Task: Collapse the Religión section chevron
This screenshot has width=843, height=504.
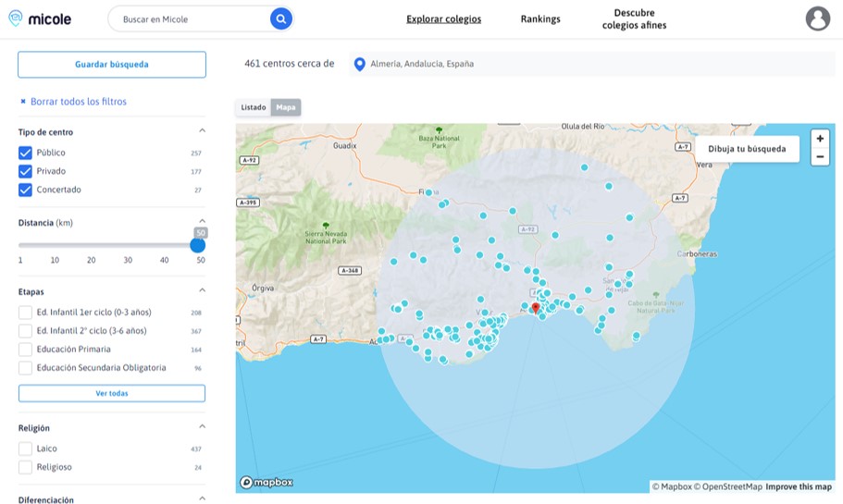Action: (x=202, y=426)
